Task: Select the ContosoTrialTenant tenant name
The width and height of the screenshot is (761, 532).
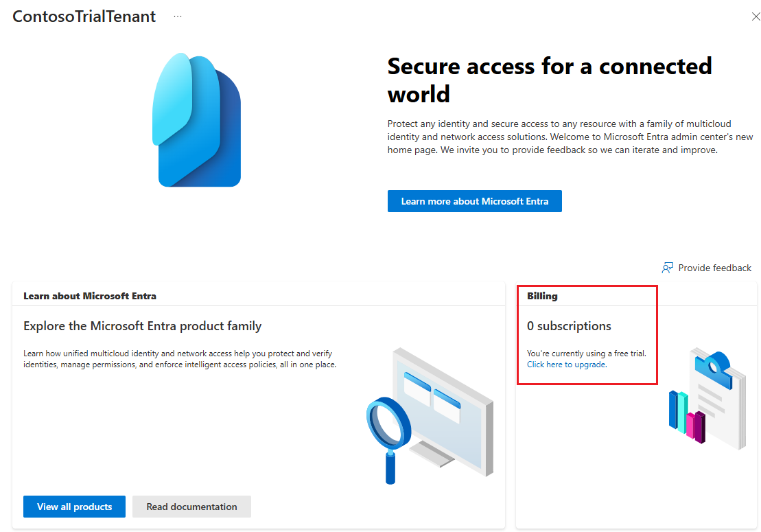Action: click(84, 16)
